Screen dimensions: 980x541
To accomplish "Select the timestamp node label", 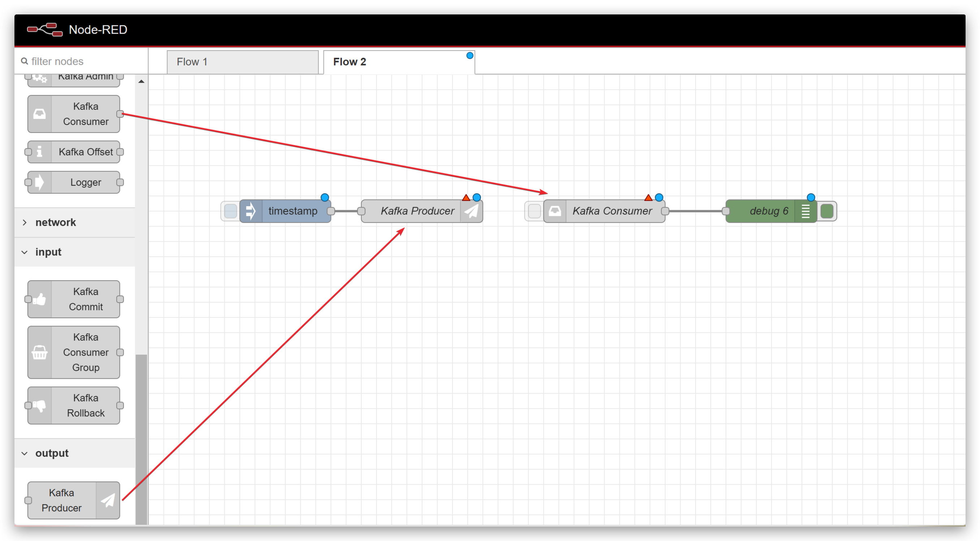I will [x=293, y=211].
